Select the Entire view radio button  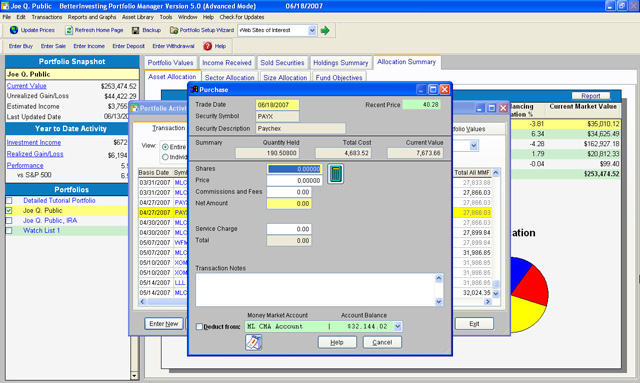(x=165, y=147)
